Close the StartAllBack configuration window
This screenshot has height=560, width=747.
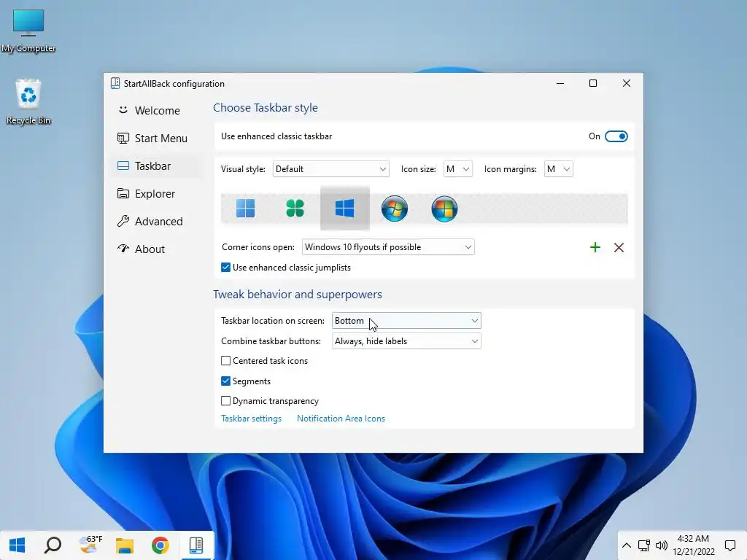(x=627, y=83)
